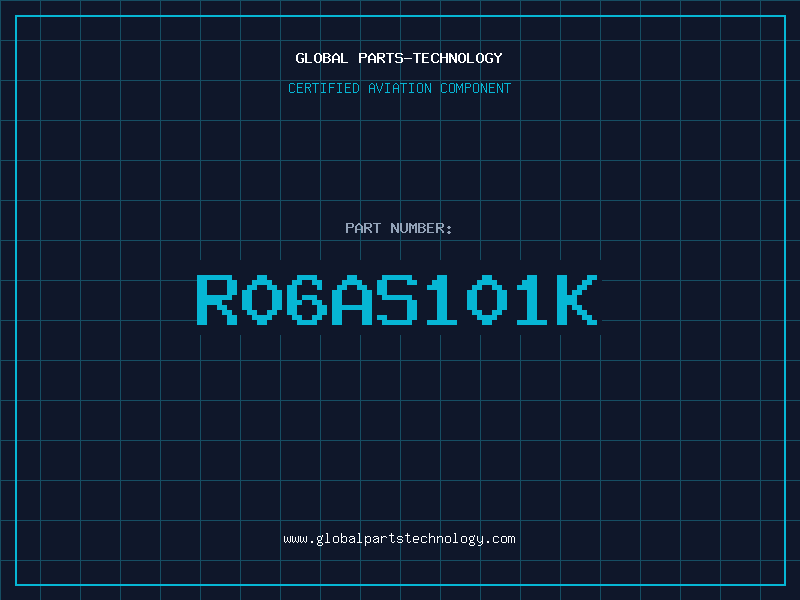This screenshot has width=800, height=600.
Task: Select the part number R06AS101K
Action: pyautogui.click(x=397, y=299)
